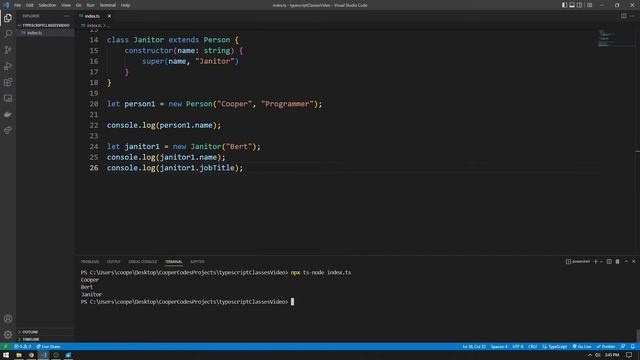Click Live Share in the status bar

[x=48, y=347]
